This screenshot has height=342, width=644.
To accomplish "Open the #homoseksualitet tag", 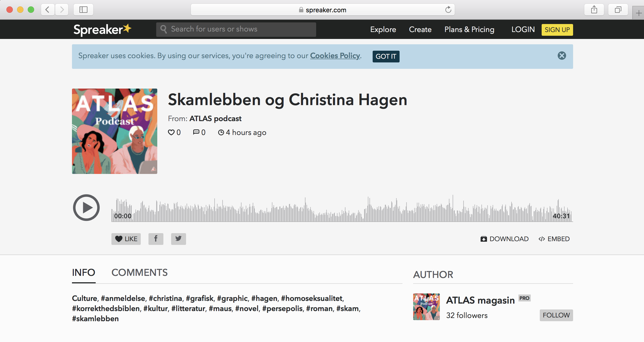I will click(312, 298).
